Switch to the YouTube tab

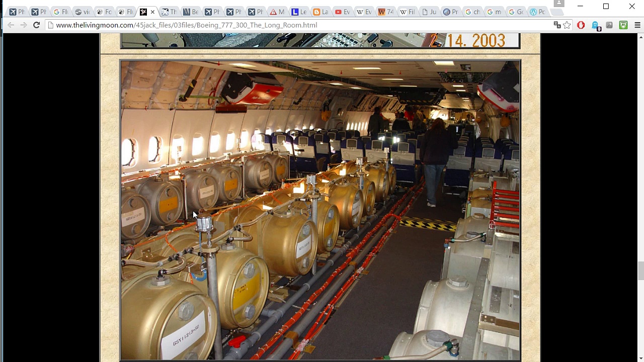342,12
